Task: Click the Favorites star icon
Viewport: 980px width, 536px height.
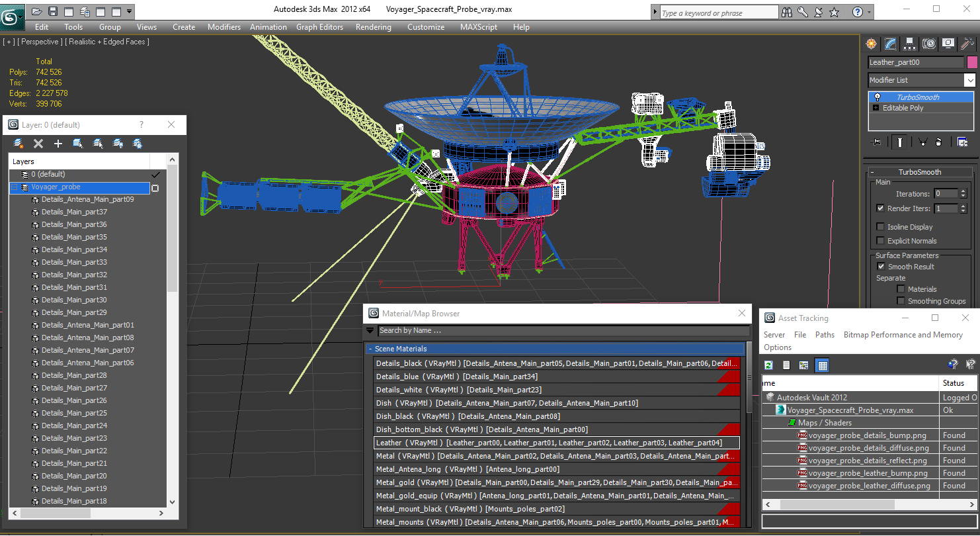Action: click(835, 12)
